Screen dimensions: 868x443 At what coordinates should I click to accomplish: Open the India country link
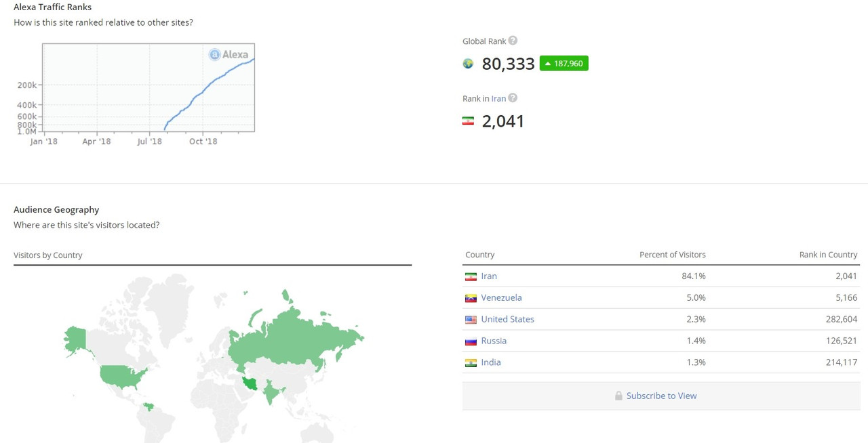491,362
